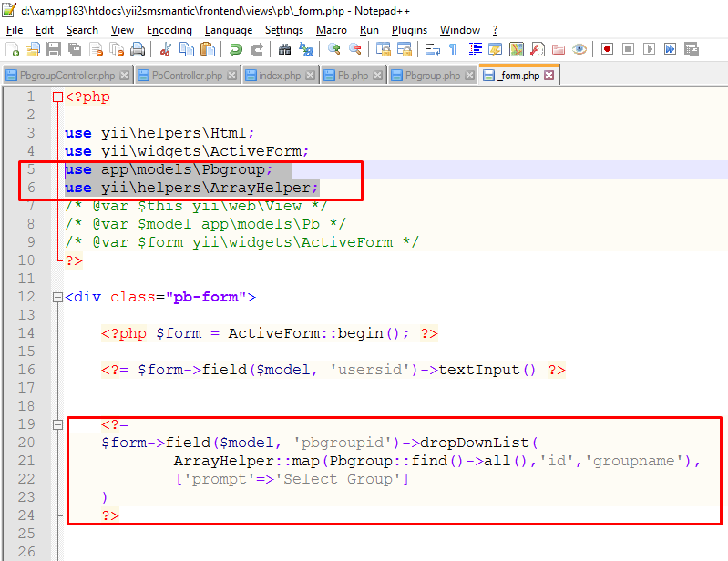Toggle file monitoring eye icon
This screenshot has height=561, width=728.
(579, 49)
